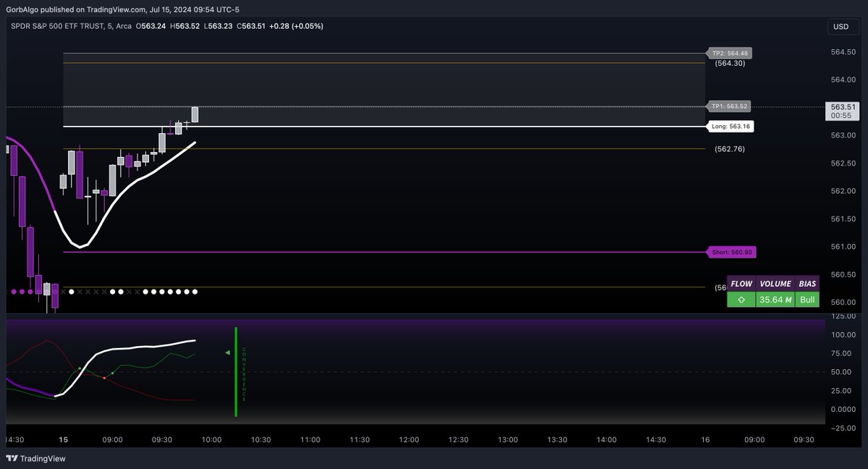
Task: Click an X cross marker in the signal row
Action: (87, 292)
